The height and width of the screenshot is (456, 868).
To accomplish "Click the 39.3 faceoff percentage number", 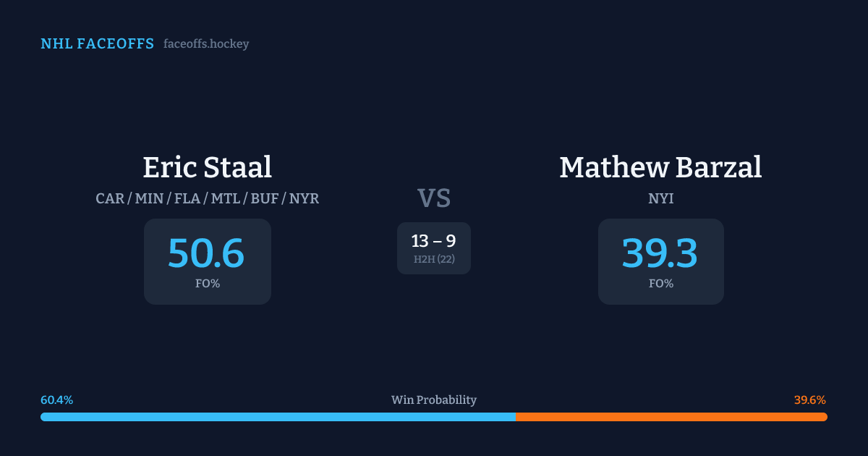I will point(660,253).
